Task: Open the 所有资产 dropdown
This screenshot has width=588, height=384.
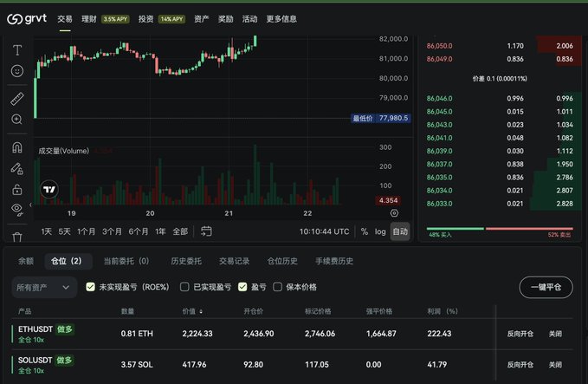Action: pos(44,288)
